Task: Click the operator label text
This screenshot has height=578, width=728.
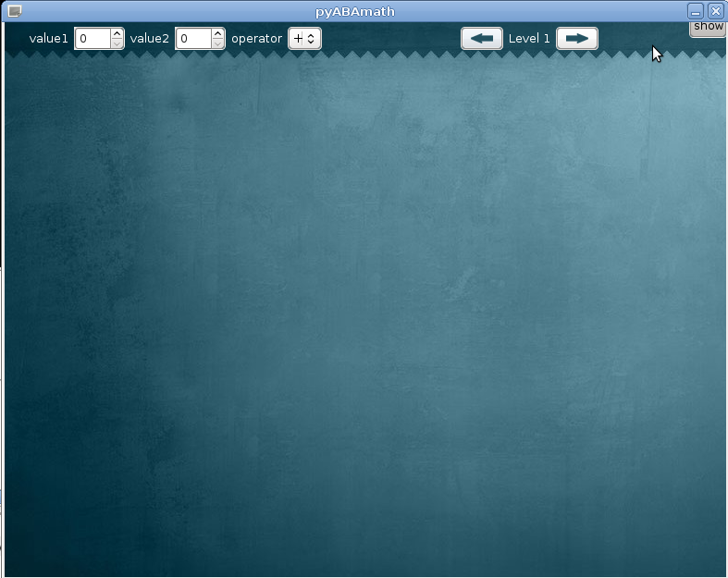Action: (x=256, y=39)
